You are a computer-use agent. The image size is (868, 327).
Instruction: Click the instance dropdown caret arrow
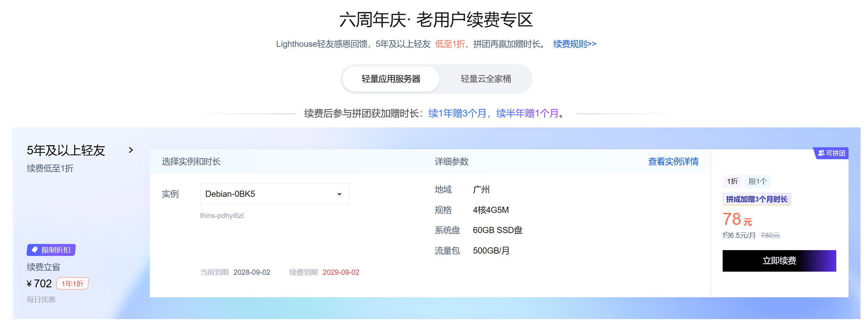(x=339, y=194)
